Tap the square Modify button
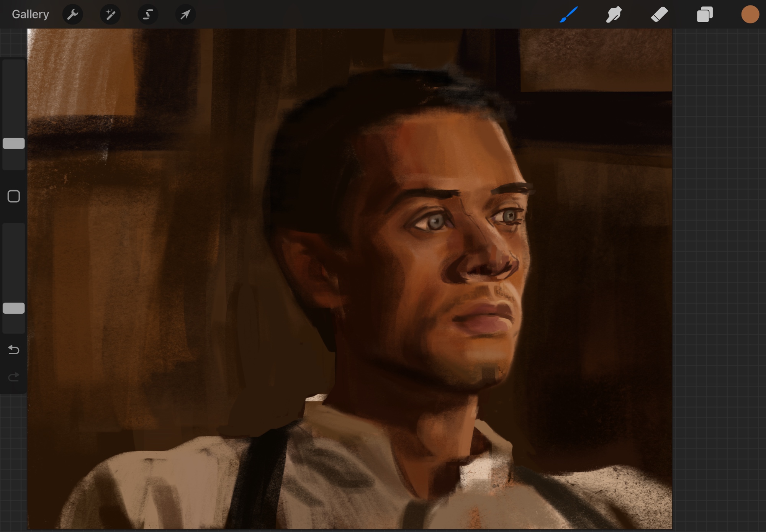Image resolution: width=766 pixels, height=532 pixels. [14, 196]
